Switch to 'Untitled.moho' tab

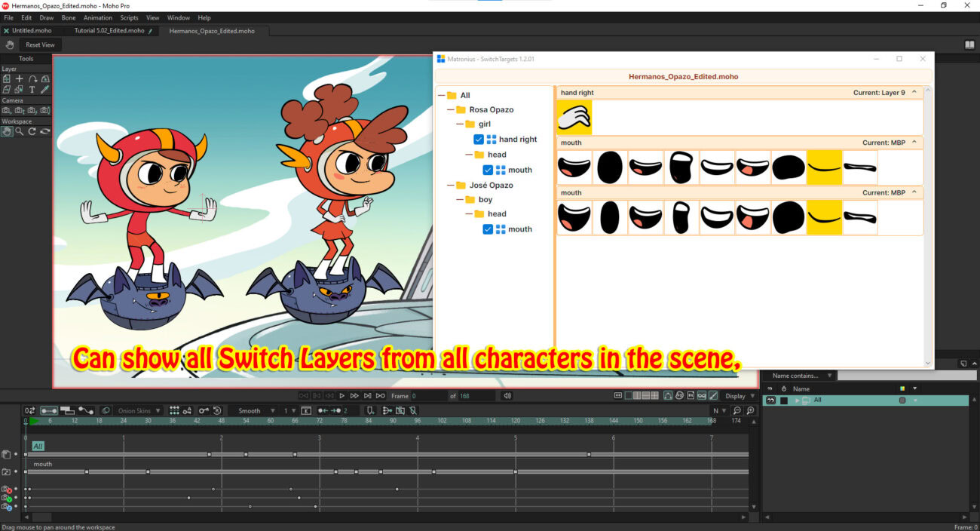pos(32,31)
